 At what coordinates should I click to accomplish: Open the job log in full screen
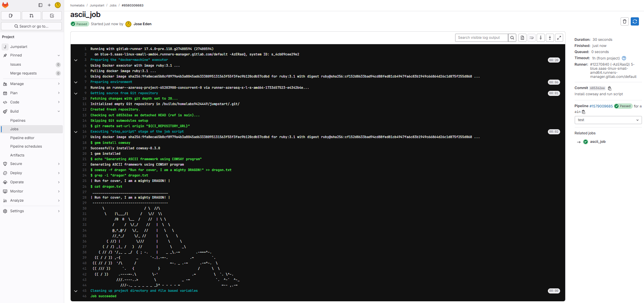coord(559,38)
